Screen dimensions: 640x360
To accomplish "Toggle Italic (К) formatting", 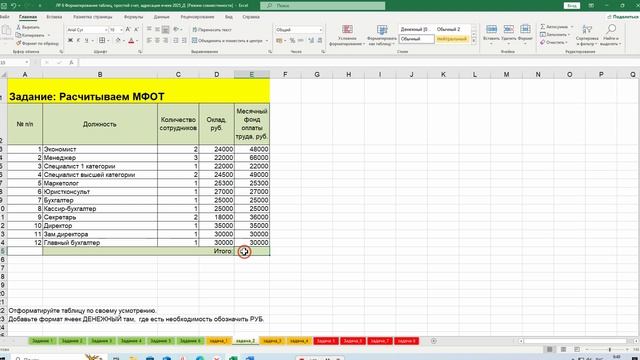I will click(x=78, y=40).
